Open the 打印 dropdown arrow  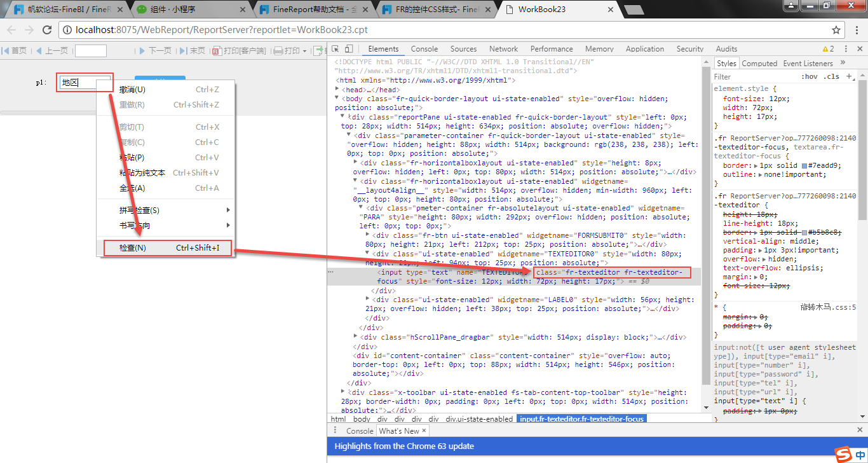point(304,51)
